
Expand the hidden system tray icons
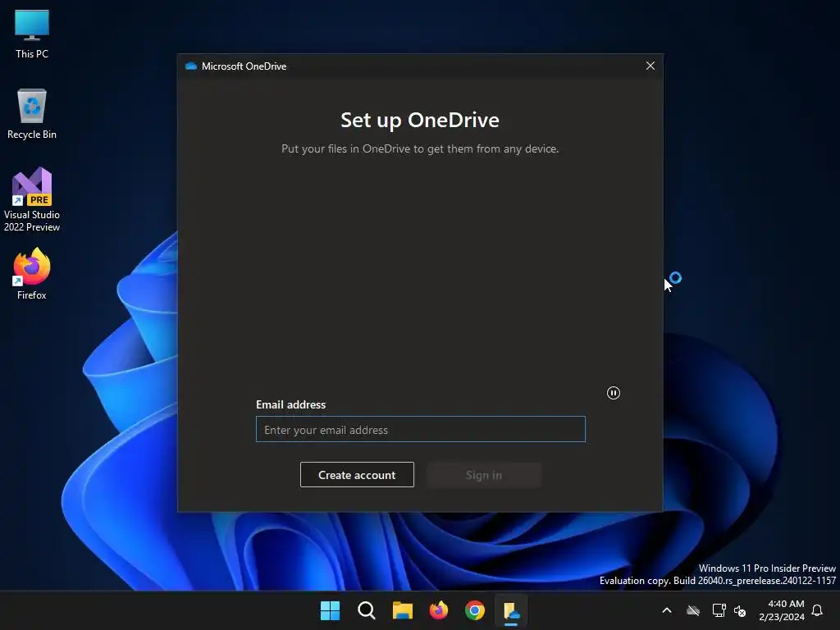667,610
